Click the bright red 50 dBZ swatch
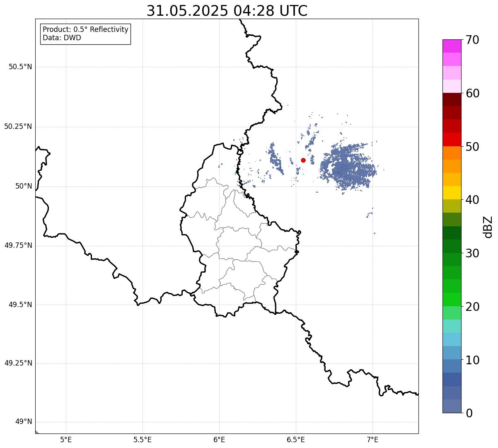The width and height of the screenshot is (498, 448). pos(452,140)
